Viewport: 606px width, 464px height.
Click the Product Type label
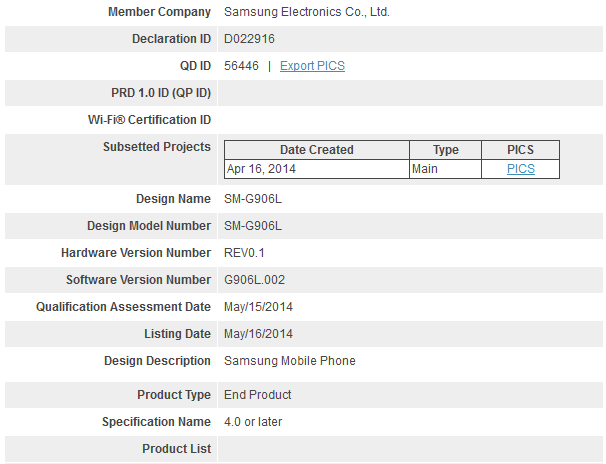tap(174, 395)
